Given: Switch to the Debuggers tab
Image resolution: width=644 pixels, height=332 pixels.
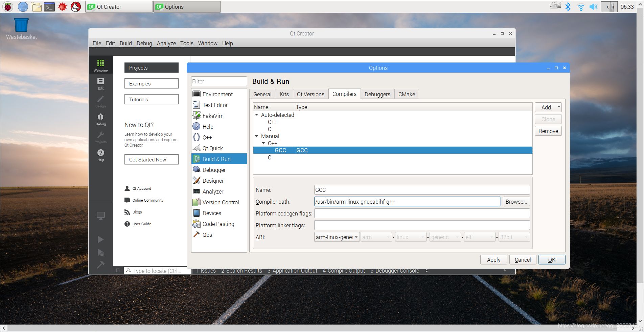Looking at the screenshot, I should pos(377,94).
